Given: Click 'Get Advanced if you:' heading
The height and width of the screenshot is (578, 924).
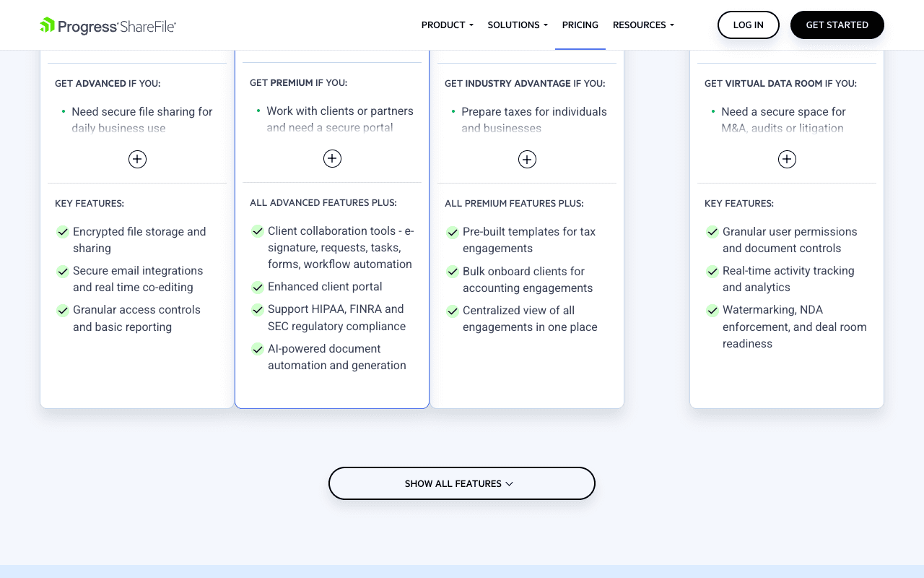Looking at the screenshot, I should pos(108,83).
